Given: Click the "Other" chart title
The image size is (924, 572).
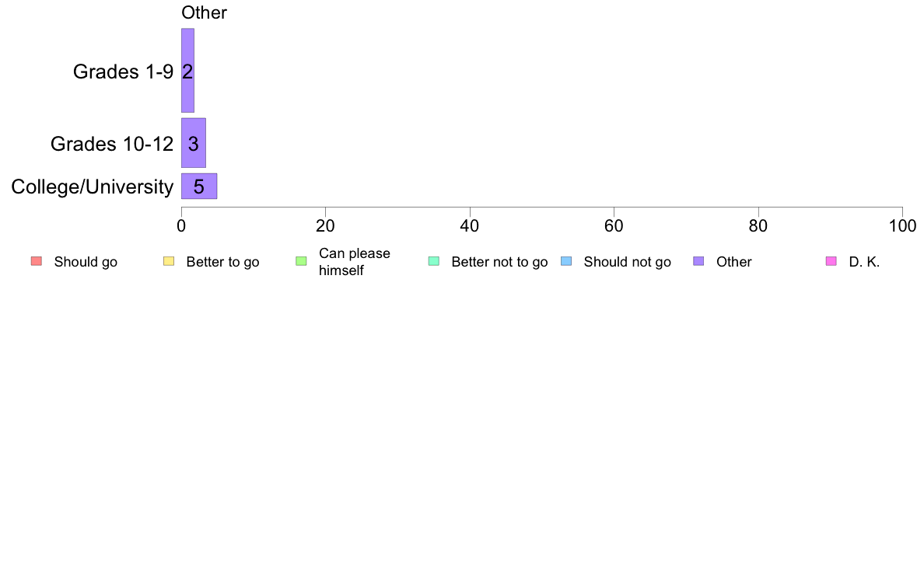Looking at the screenshot, I should click(204, 12).
